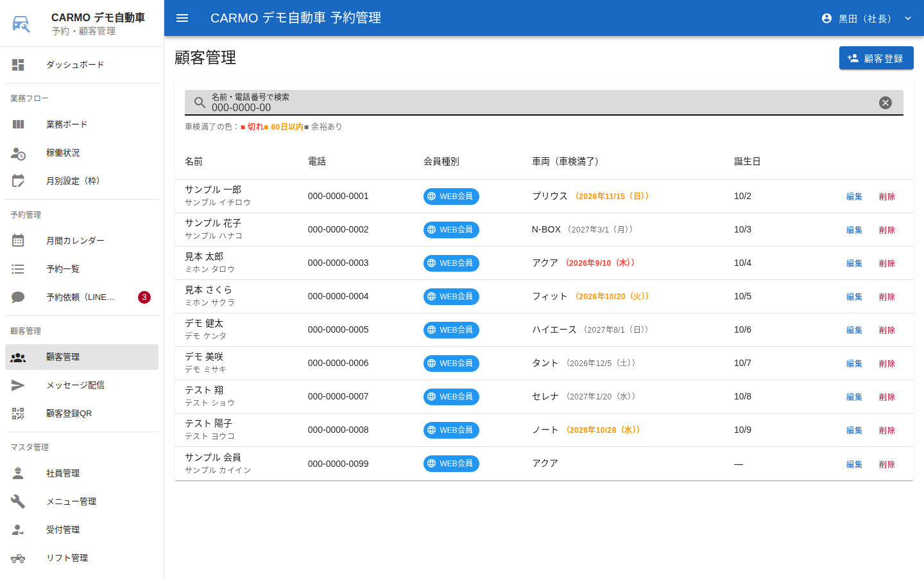Click vehicle セレナ in テスト 翔 row
The width and height of the screenshot is (924, 578).
545,397
